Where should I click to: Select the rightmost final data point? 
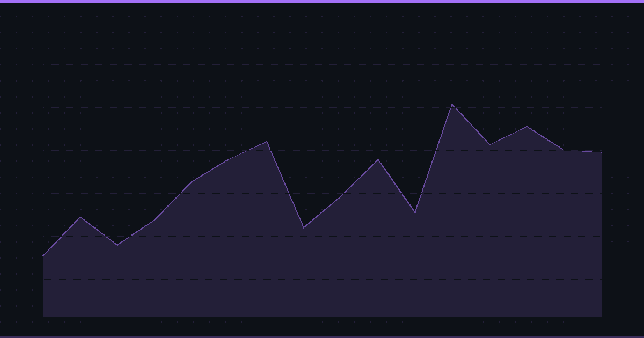[x=601, y=152]
